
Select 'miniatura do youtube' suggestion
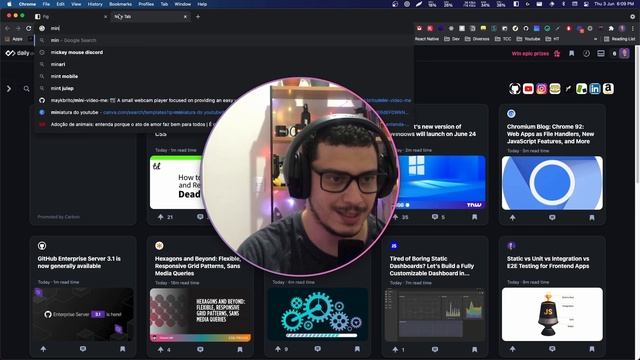coord(224,112)
